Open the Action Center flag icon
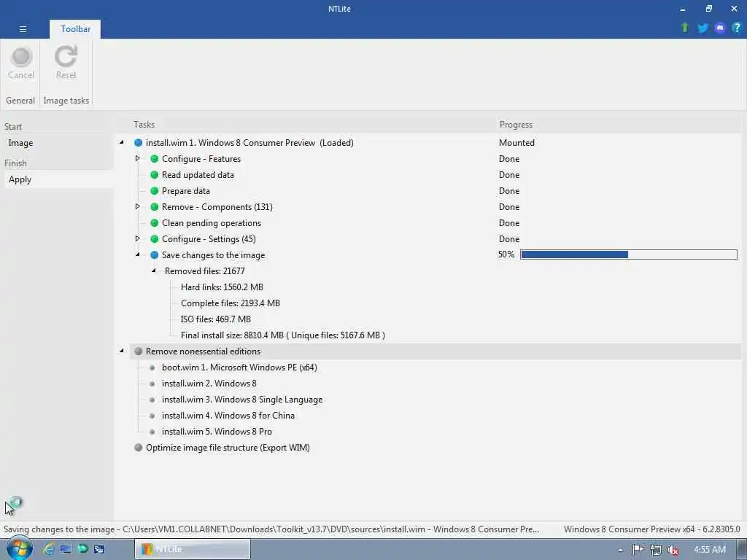 click(638, 550)
